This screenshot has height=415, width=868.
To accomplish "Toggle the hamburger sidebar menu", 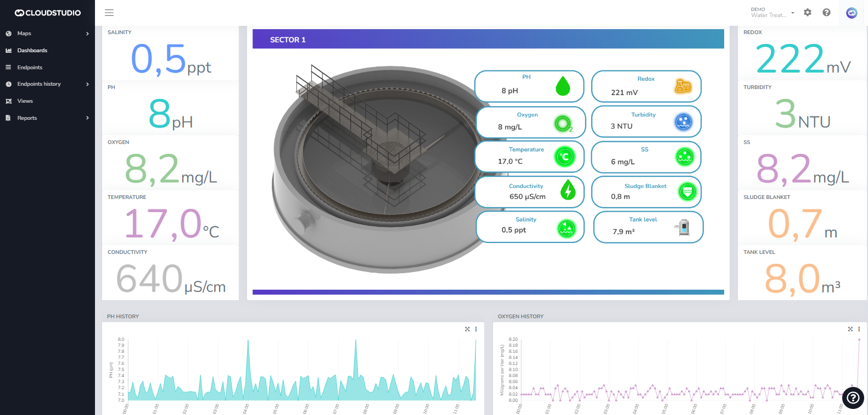I will (109, 13).
